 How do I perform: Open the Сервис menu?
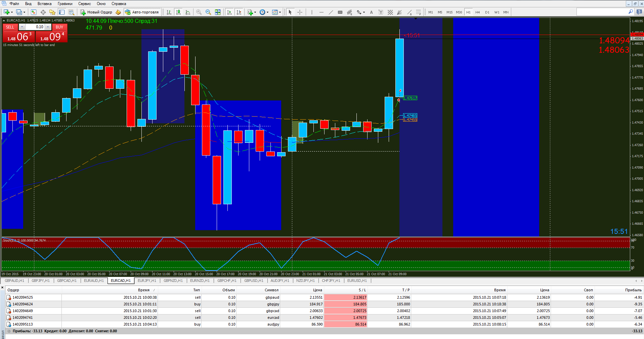click(85, 4)
